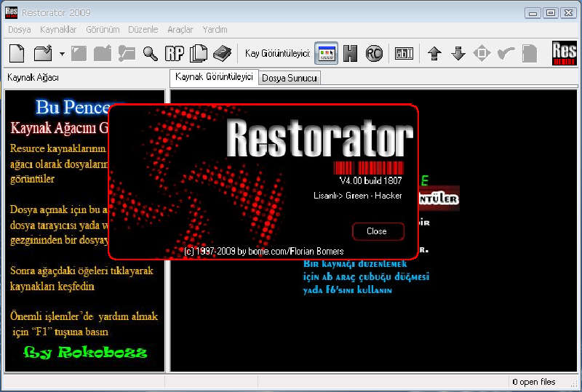This screenshot has height=392, width=582.
Task: Open the Dosya menu
Action: (19, 30)
